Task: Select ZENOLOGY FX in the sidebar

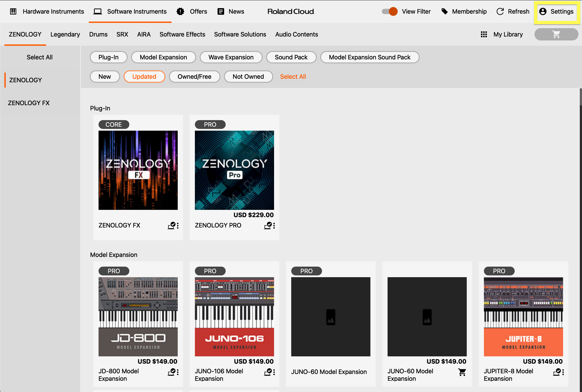Action: tap(29, 103)
